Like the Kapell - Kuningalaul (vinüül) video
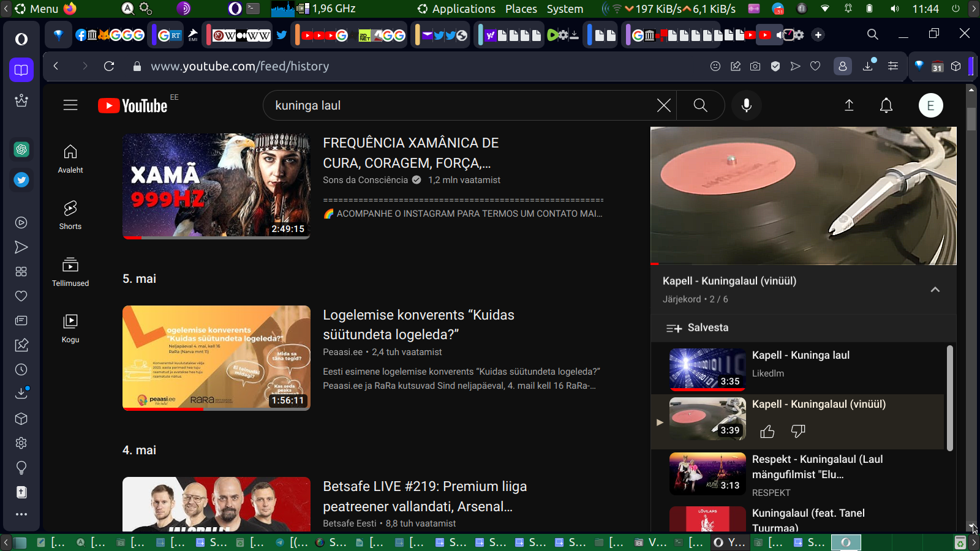Viewport: 980px width, 551px height. [767, 432]
